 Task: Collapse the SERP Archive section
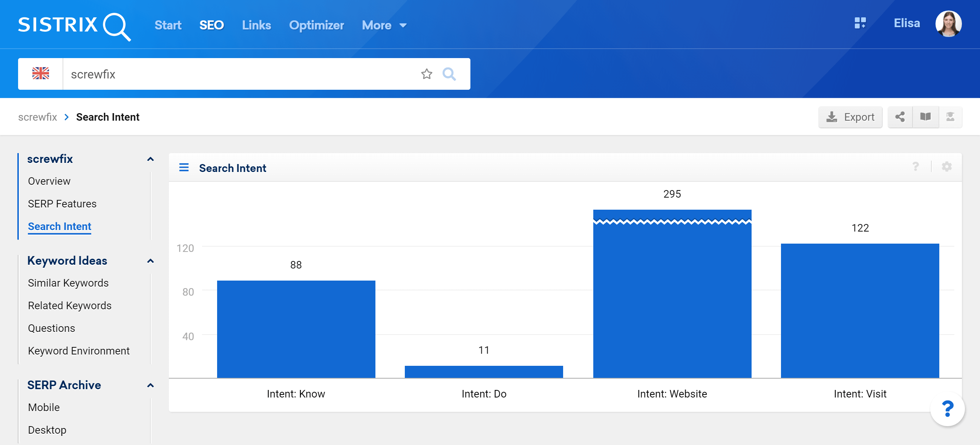150,385
